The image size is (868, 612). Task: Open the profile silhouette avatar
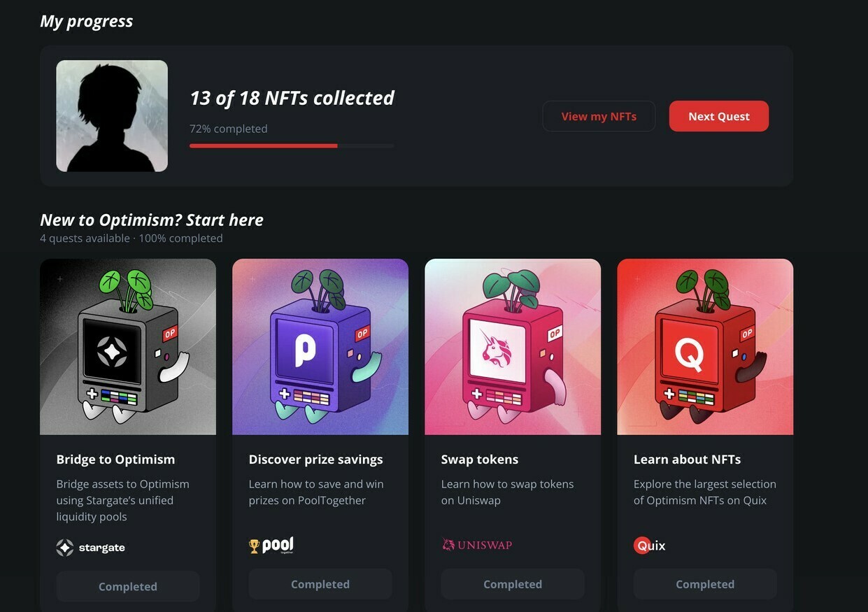[112, 116]
